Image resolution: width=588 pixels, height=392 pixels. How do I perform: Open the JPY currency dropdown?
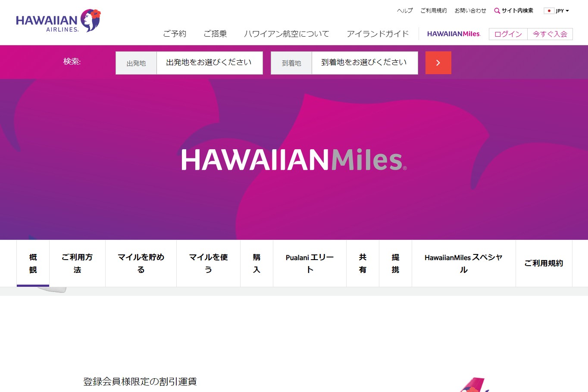tap(563, 11)
